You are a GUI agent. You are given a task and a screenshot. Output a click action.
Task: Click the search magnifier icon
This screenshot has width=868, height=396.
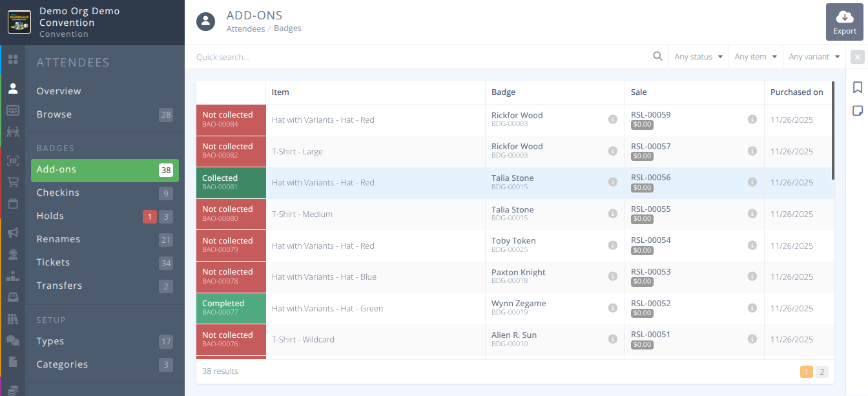coord(657,57)
